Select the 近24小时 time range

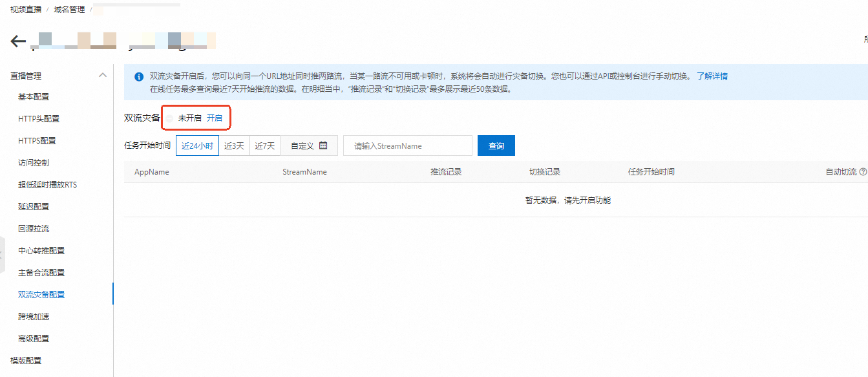point(197,145)
